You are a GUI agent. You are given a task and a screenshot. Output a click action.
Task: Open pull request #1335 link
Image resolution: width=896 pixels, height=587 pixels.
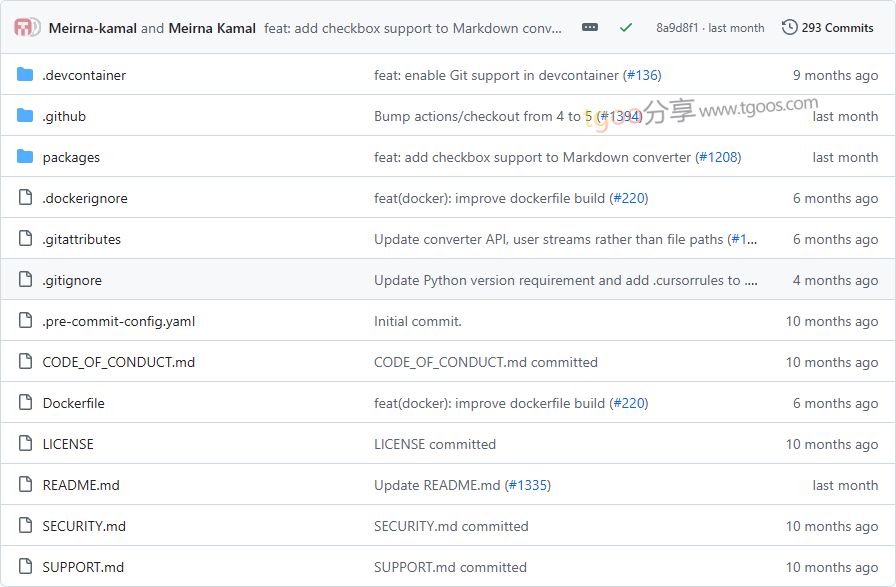click(x=528, y=485)
